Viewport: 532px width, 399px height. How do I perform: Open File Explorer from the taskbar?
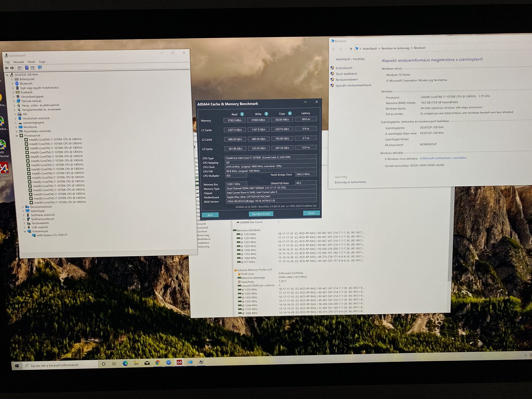136,363
